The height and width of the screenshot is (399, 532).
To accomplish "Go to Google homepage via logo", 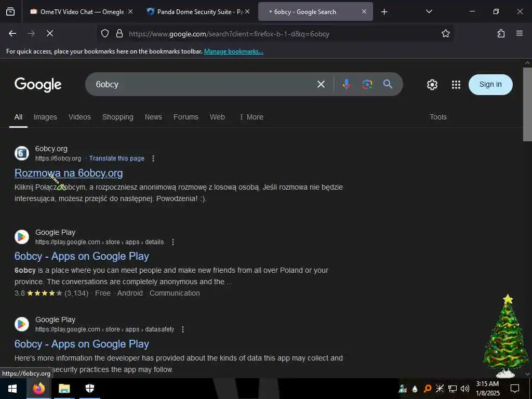I will [38, 85].
